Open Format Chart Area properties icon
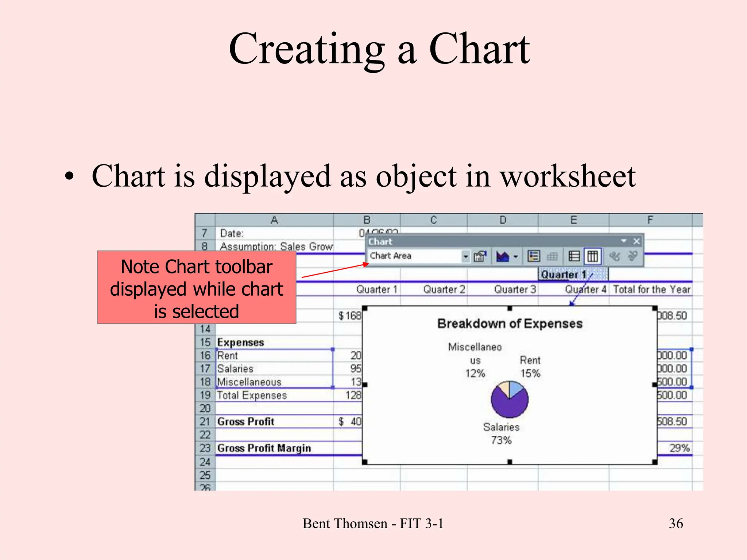Viewport: 747px width, 560px height. tap(480, 256)
